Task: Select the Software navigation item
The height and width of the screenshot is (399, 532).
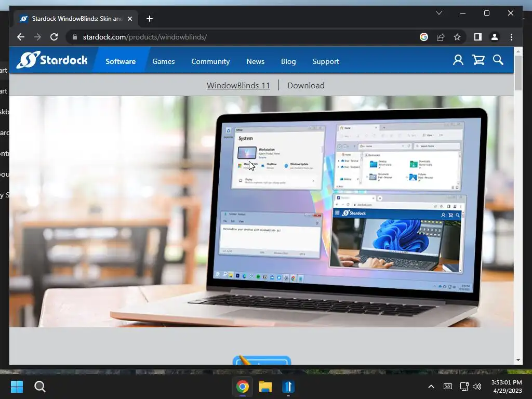Action: [121, 61]
